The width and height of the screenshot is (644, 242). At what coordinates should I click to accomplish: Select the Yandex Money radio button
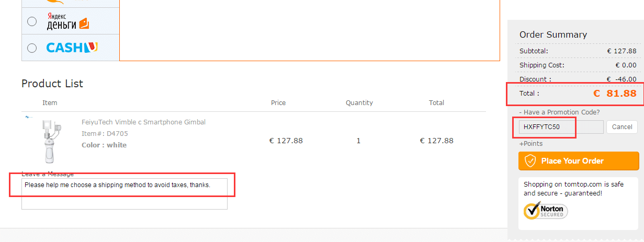tap(32, 21)
